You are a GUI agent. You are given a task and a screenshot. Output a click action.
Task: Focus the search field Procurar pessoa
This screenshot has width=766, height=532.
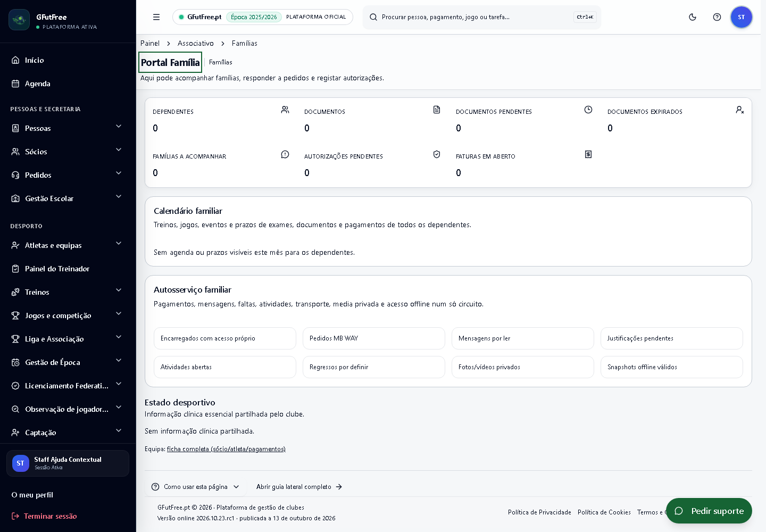click(482, 17)
